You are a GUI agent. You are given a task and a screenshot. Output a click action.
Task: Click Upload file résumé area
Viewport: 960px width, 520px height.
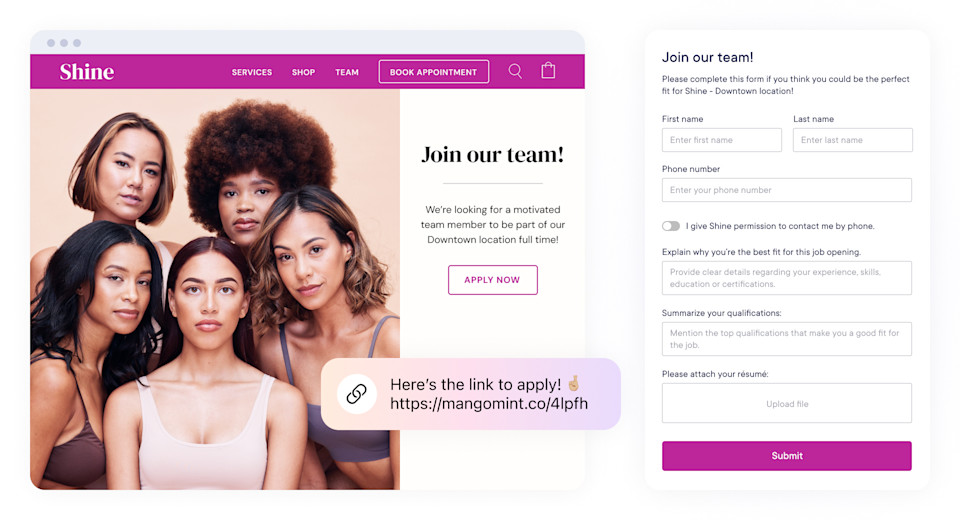click(x=786, y=403)
